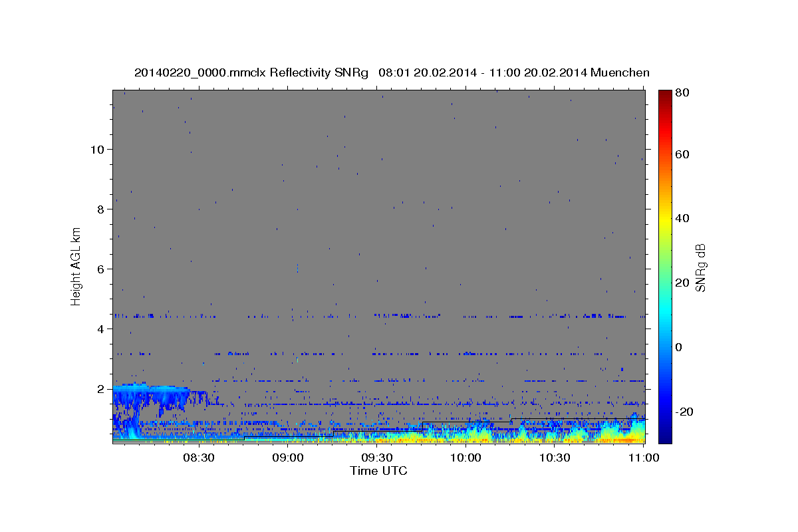Click the 09:00 time tick label

(x=288, y=458)
